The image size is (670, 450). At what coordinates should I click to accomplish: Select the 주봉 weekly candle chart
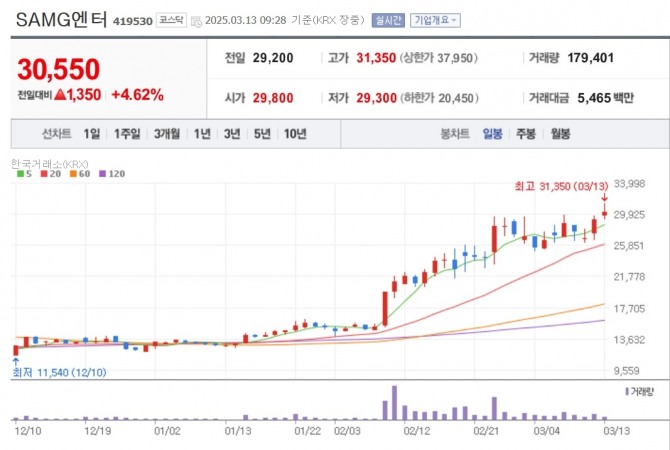pyautogui.click(x=526, y=134)
